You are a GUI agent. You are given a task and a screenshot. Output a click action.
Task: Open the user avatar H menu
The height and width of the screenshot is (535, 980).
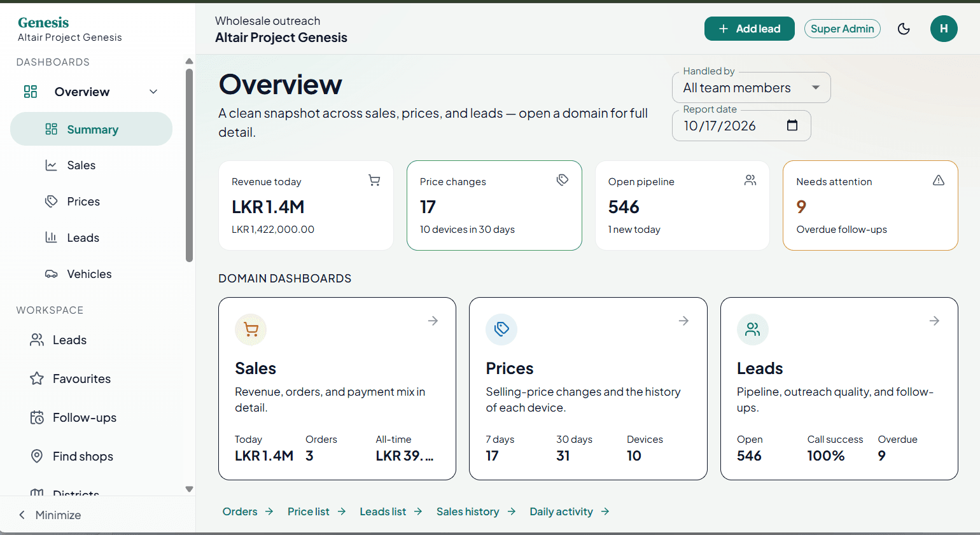click(x=944, y=29)
